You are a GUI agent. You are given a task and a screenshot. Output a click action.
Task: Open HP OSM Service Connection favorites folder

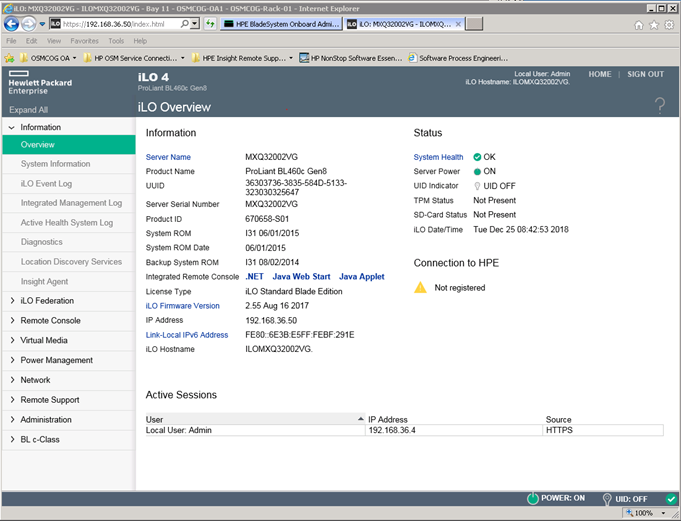(134, 58)
